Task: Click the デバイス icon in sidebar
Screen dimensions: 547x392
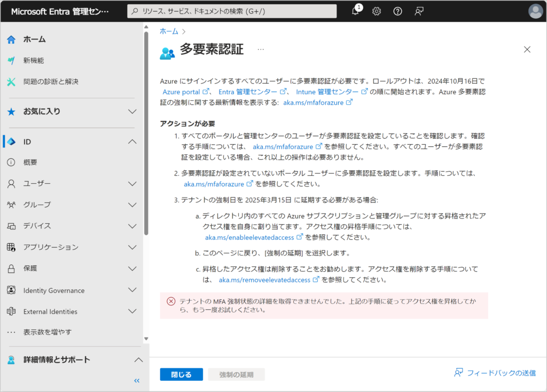Action: 11,226
